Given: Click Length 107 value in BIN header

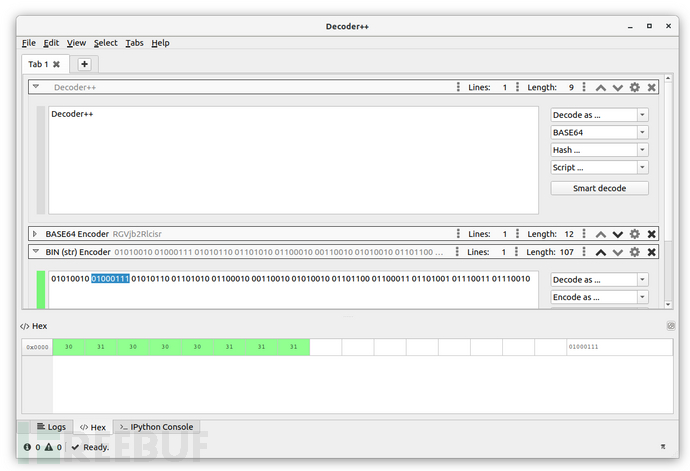Looking at the screenshot, I should click(567, 252).
